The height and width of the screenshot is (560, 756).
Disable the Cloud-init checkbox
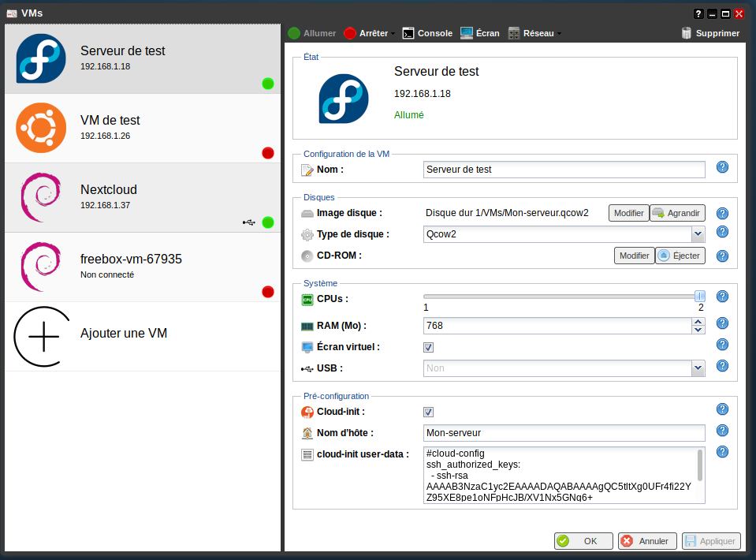(x=429, y=412)
